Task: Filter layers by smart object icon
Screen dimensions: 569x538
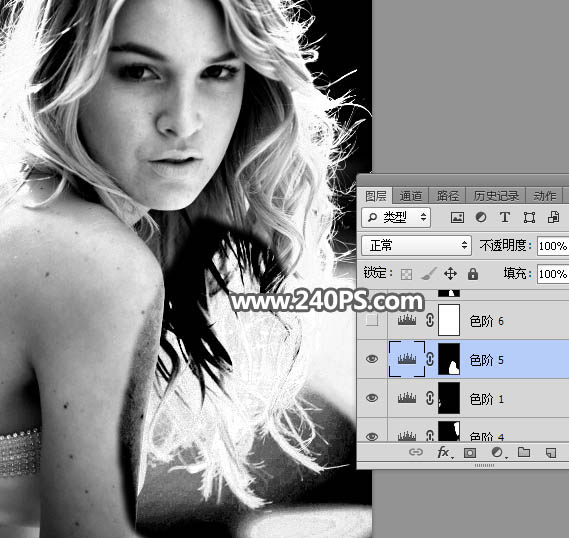Action: 553,217
